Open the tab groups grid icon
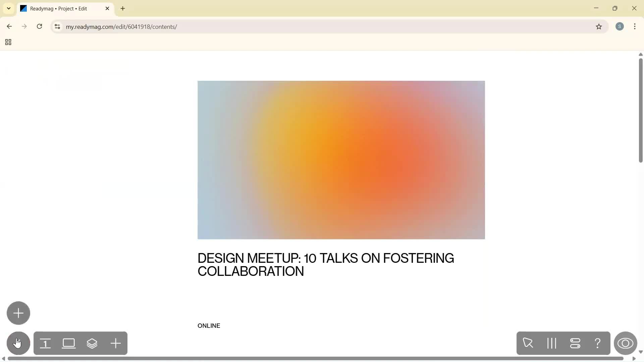 (x=8, y=42)
